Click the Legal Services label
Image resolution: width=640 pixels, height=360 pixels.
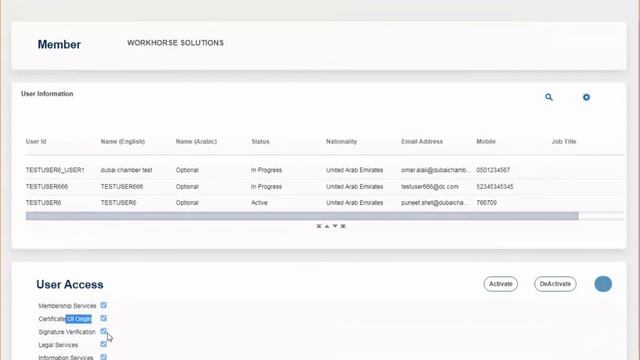coord(58,345)
